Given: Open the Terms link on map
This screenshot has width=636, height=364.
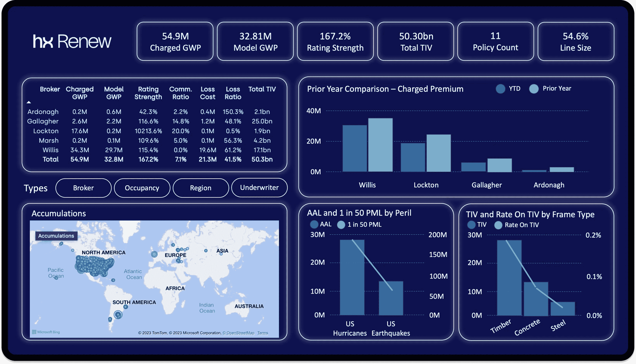Looking at the screenshot, I should click(x=263, y=333).
